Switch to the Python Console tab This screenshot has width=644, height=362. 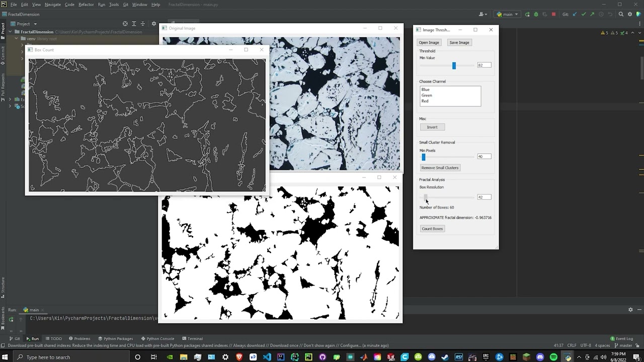click(x=157, y=338)
